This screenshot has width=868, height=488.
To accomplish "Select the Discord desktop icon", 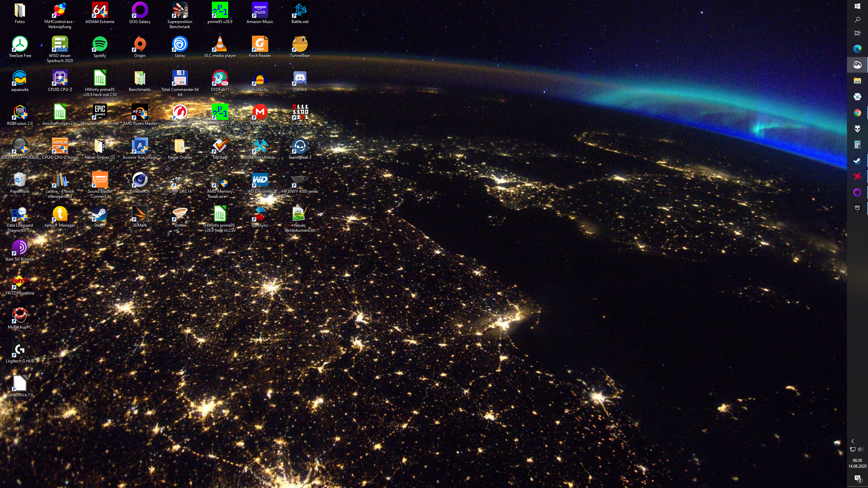I will pos(300,78).
